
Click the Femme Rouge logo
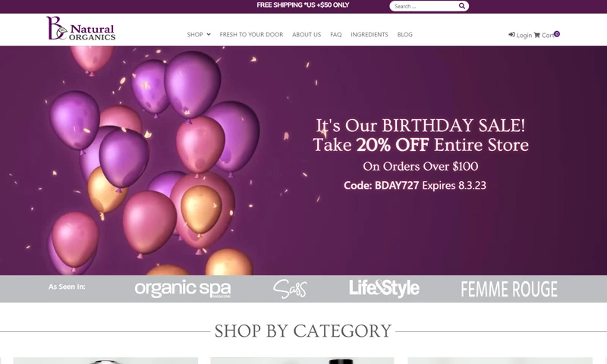tap(509, 289)
